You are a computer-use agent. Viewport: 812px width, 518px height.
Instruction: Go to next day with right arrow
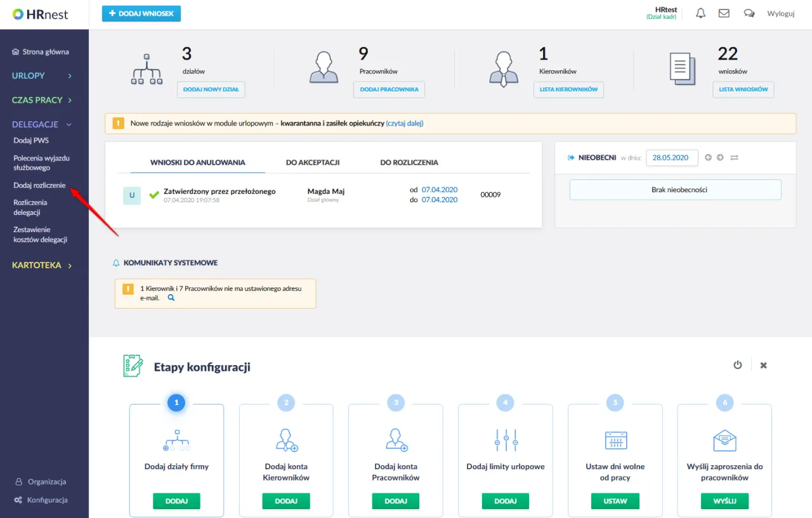(720, 158)
